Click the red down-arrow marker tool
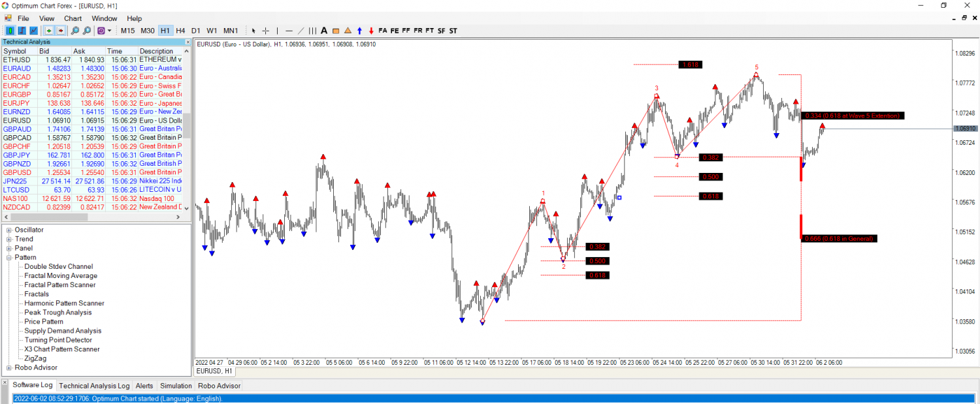Screen dimensions: 980x404 [370, 30]
